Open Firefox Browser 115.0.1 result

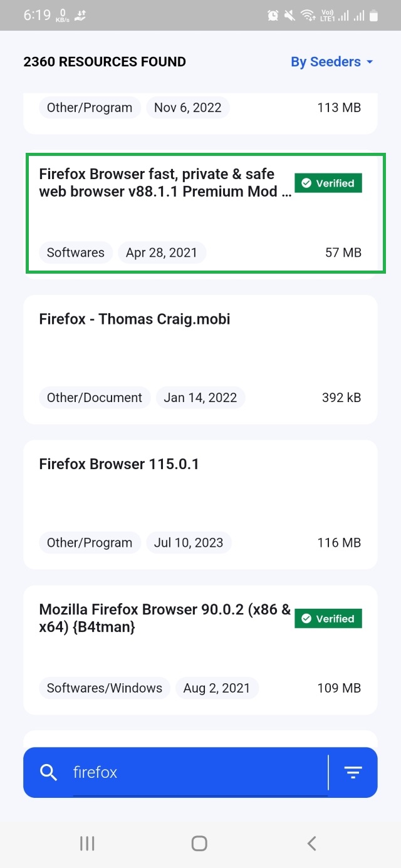pyautogui.click(x=119, y=464)
